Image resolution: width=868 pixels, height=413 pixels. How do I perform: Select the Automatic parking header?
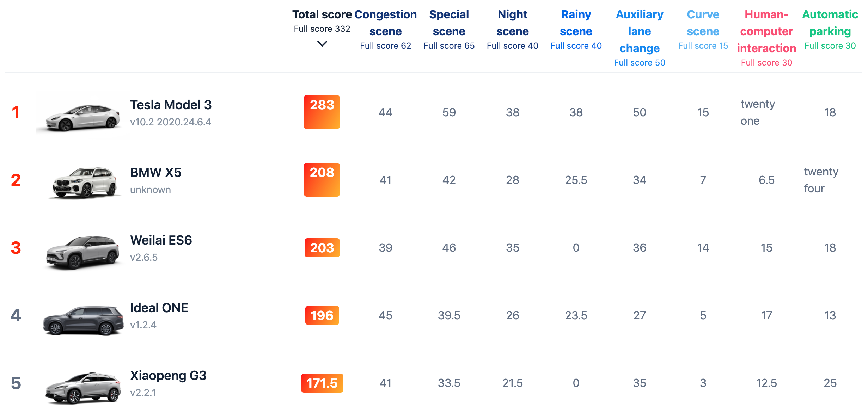(830, 23)
